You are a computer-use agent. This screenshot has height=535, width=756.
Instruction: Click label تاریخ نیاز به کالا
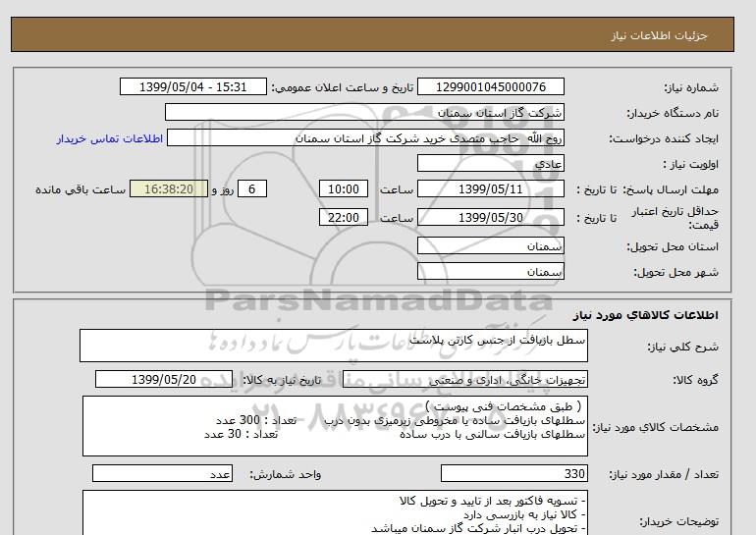(282, 380)
